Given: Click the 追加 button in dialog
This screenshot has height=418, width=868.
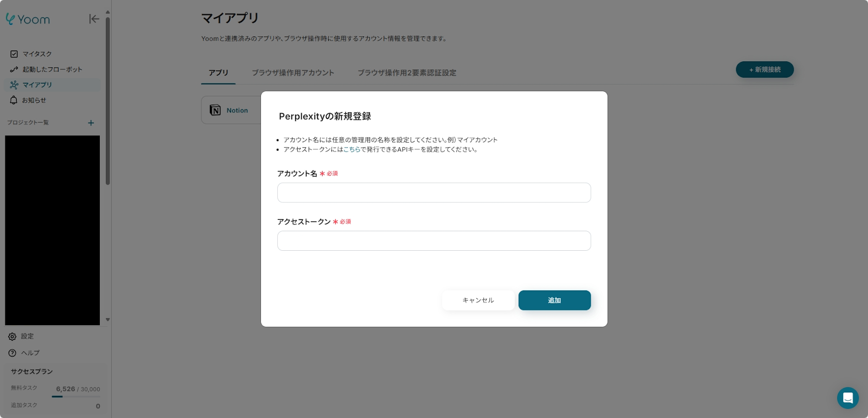Looking at the screenshot, I should (554, 300).
